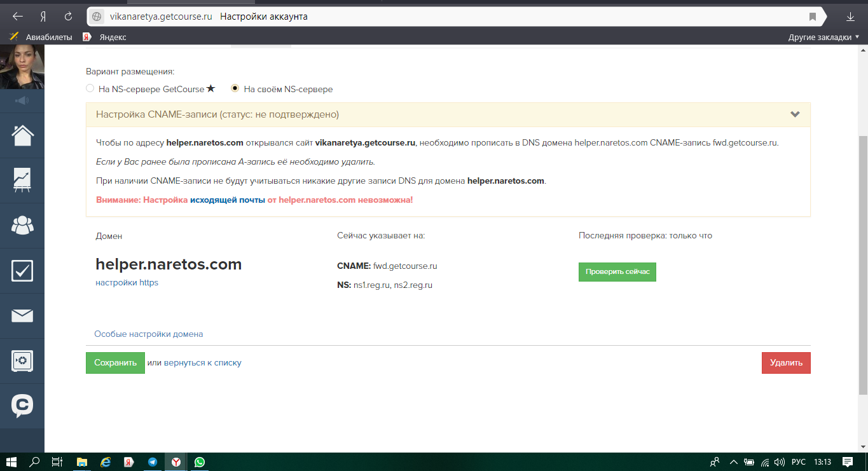Click the Yandex Я browser button

[x=43, y=17]
